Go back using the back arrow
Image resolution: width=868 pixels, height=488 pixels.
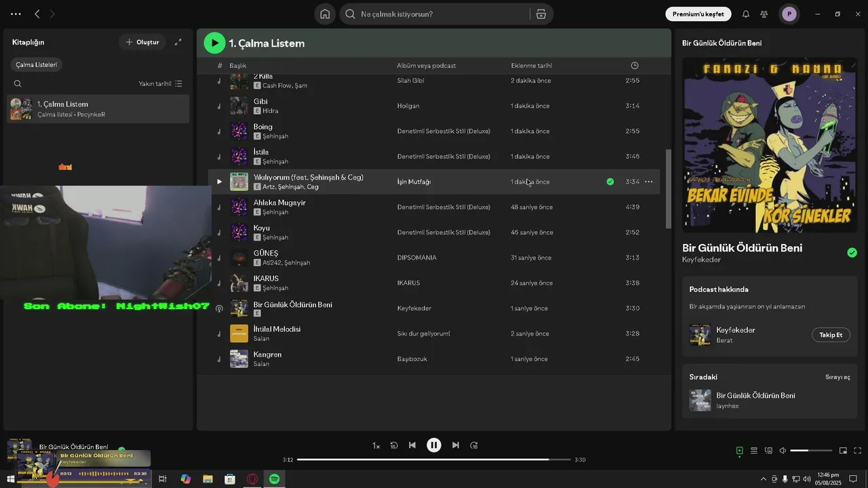pos(37,14)
